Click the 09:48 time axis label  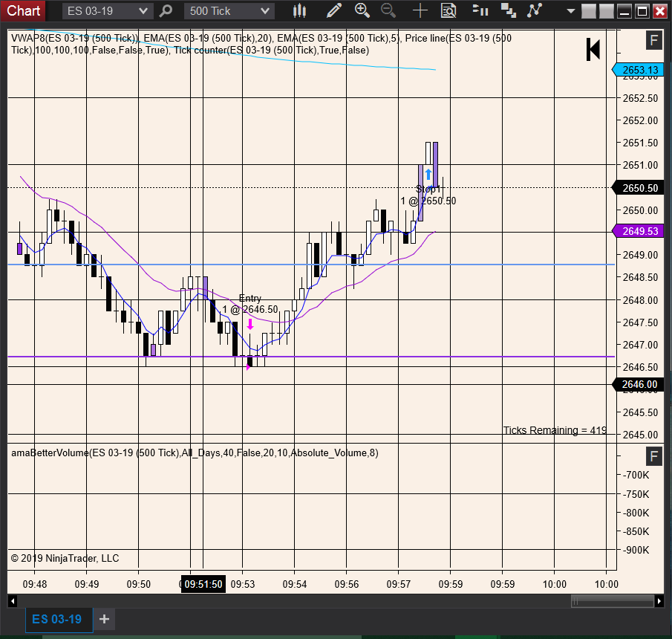35,584
